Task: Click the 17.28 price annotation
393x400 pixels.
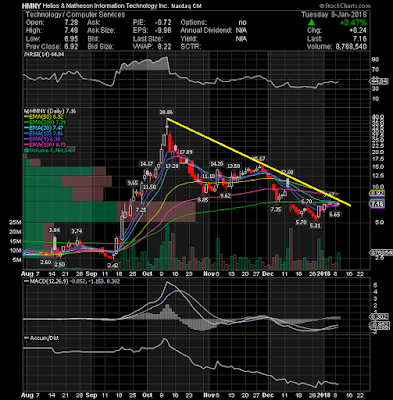Action: click(x=171, y=166)
